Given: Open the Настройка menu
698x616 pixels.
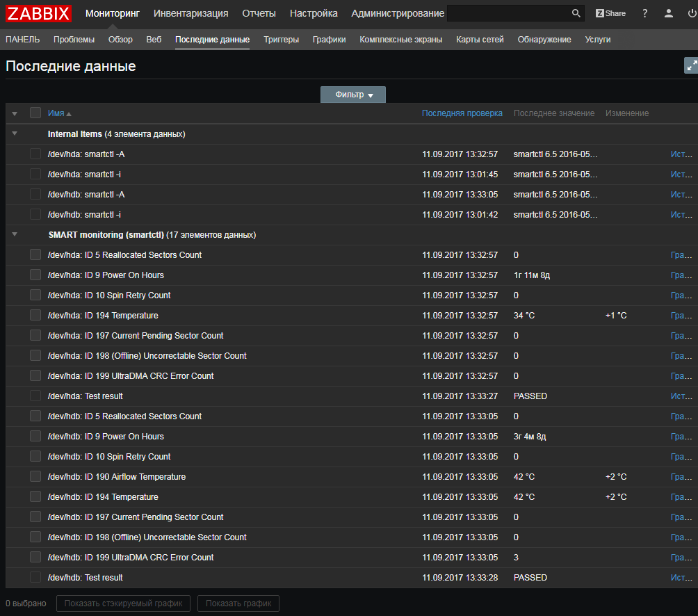Looking at the screenshot, I should (314, 13).
